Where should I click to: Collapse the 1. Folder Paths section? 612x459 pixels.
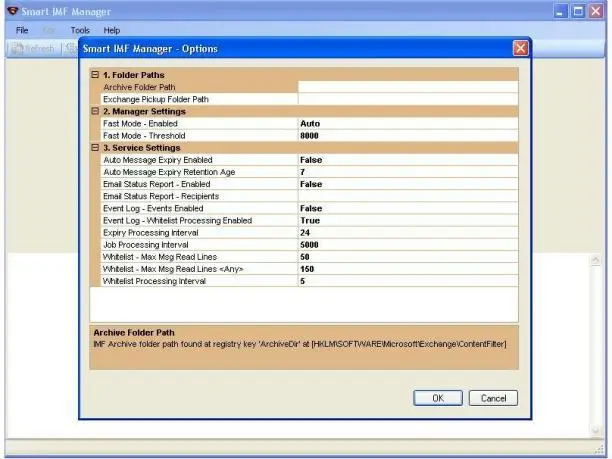pyautogui.click(x=95, y=74)
